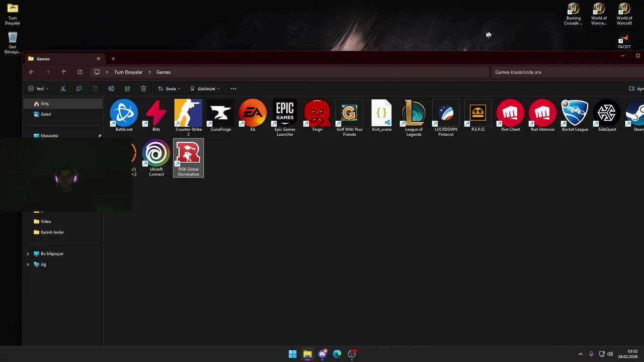Click the Cut scissors icon
Image resolution: width=644 pixels, height=362 pixels.
(x=63, y=88)
